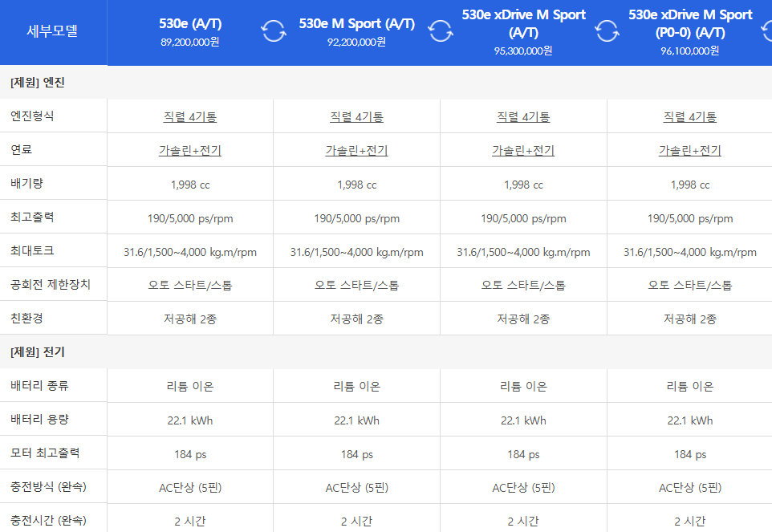Click the 배터리 용량 row label
Image resolution: width=772 pixels, height=532 pixels.
tap(39, 420)
